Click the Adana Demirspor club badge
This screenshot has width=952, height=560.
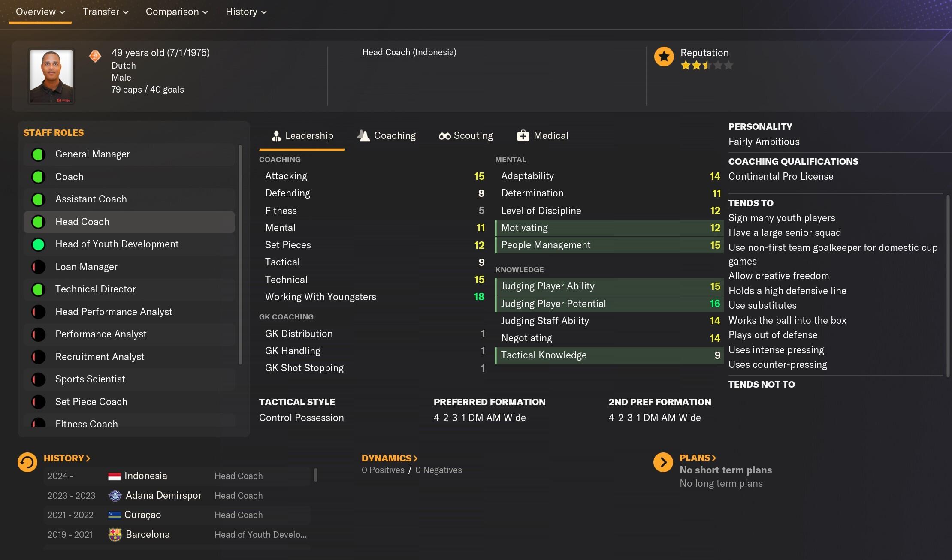coord(115,496)
